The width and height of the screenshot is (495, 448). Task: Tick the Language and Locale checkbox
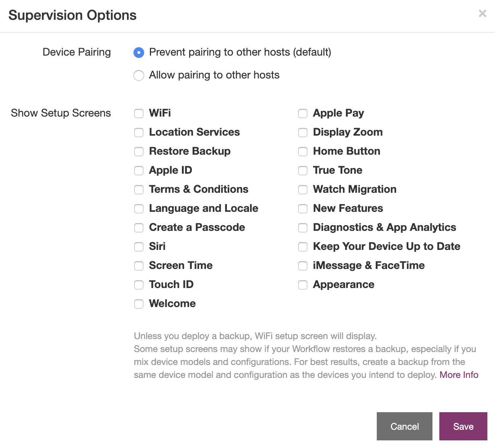tap(139, 209)
